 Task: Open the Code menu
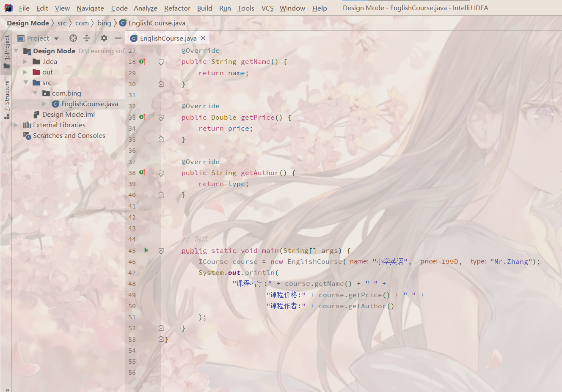coord(119,8)
